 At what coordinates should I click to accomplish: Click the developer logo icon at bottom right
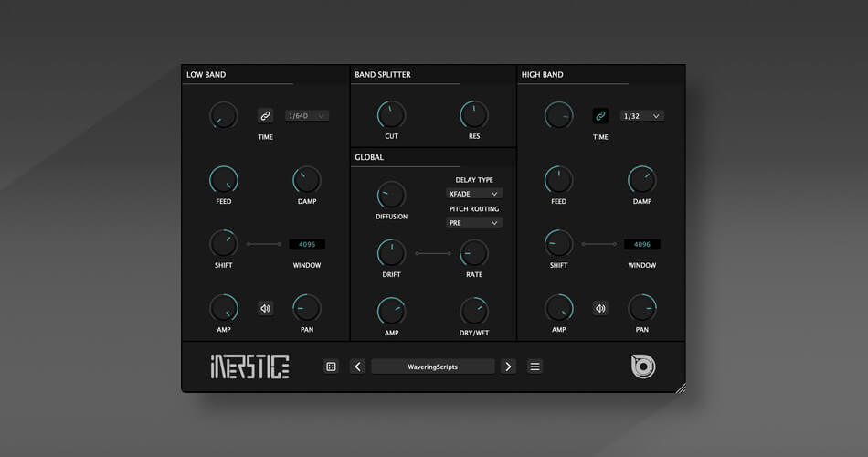pos(643,367)
